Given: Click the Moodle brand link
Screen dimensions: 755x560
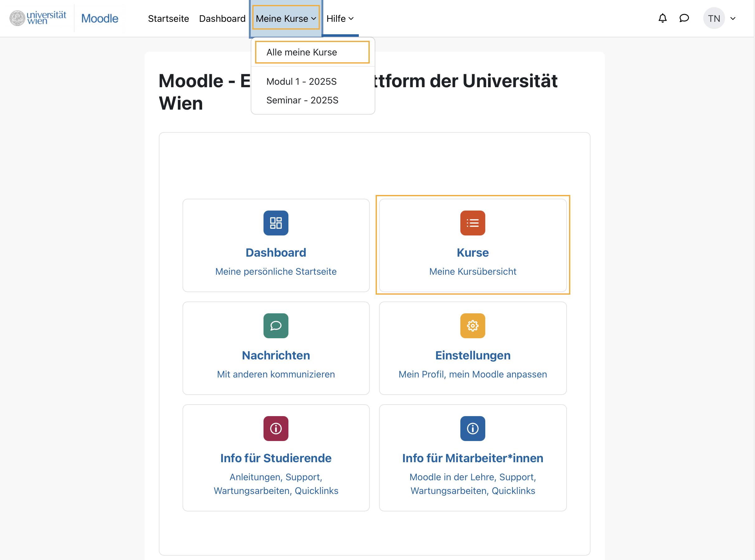Looking at the screenshot, I should coord(100,18).
